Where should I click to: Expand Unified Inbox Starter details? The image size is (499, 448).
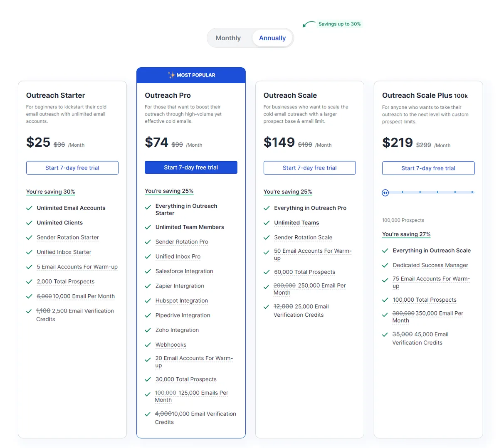coord(64,252)
